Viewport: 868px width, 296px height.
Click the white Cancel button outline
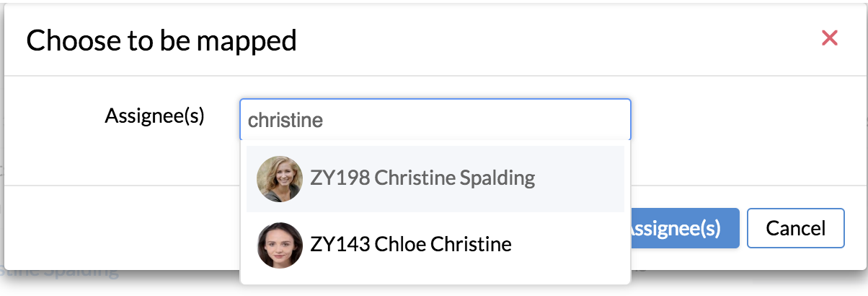[796, 229]
